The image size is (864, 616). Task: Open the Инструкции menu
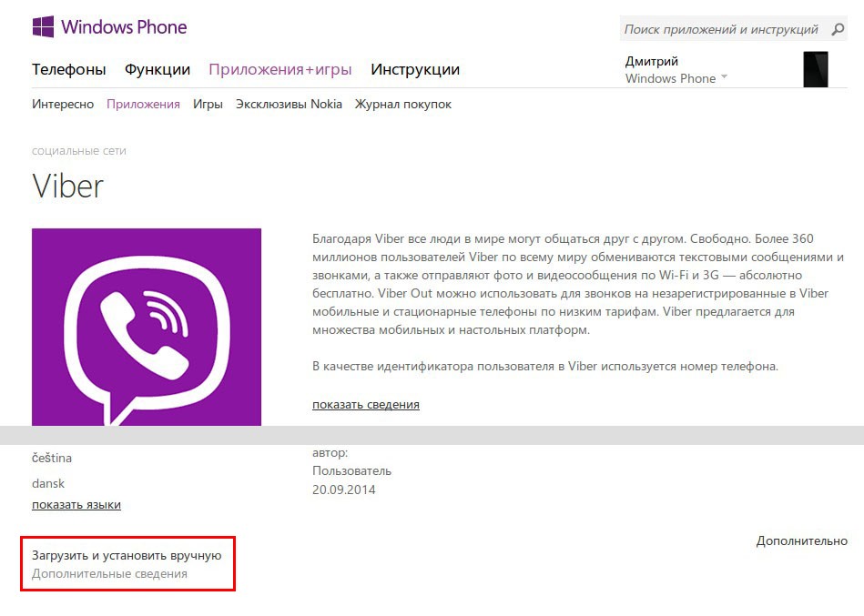coord(415,69)
